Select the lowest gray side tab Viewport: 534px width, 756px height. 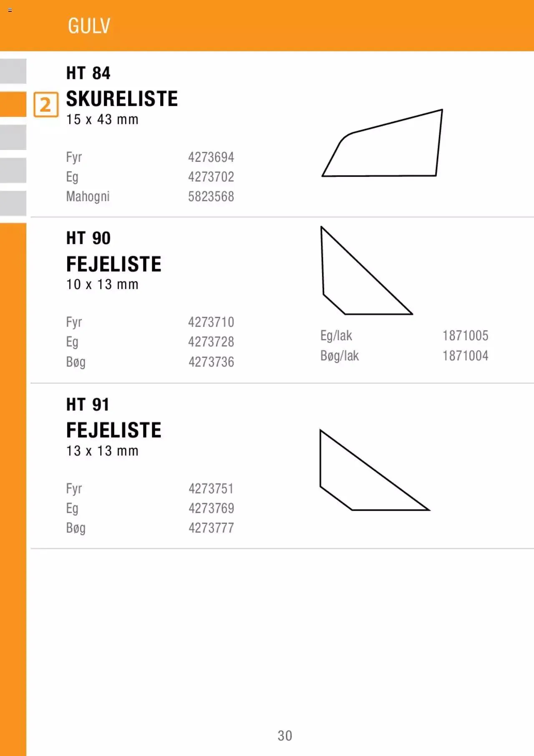[x=13, y=203]
